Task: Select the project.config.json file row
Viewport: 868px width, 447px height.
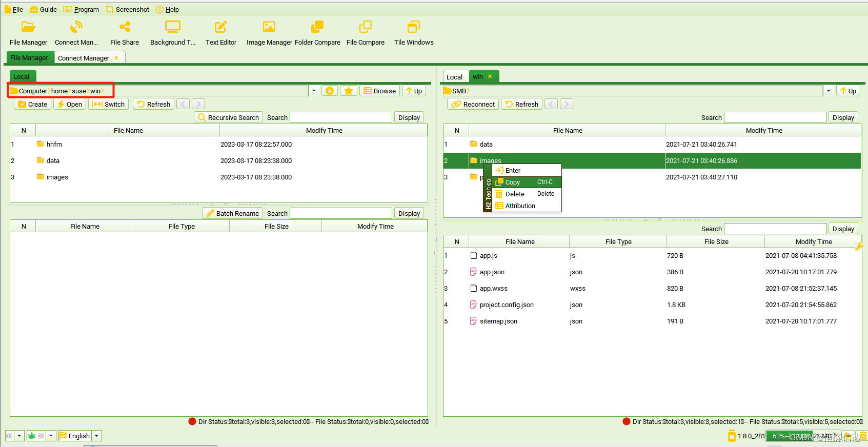Action: pyautogui.click(x=652, y=304)
